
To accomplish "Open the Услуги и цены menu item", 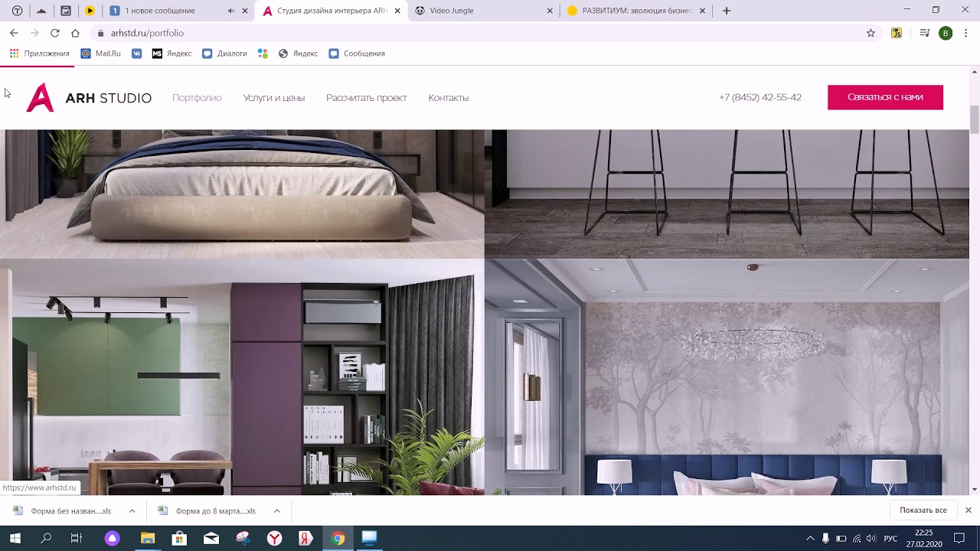I will 274,98.
